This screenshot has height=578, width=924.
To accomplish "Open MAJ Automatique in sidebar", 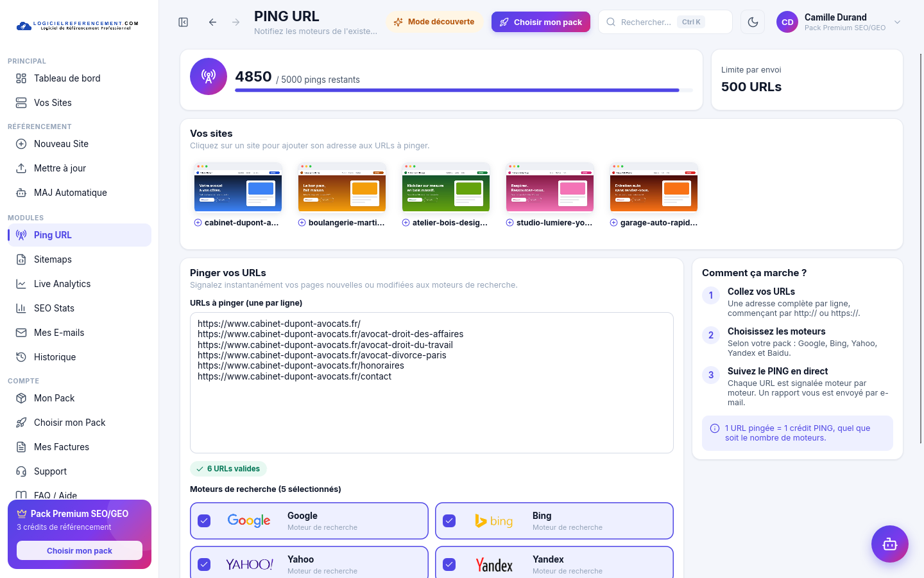I will (80, 193).
